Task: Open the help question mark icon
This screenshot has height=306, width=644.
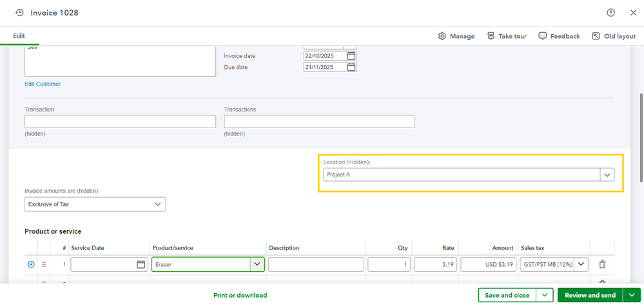Action: tap(610, 13)
